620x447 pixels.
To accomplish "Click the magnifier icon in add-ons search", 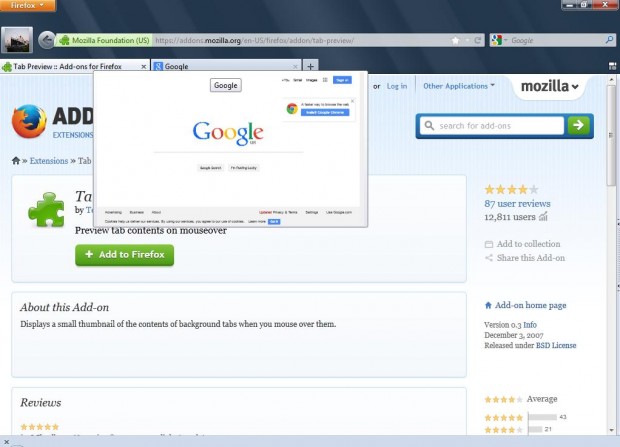I will coord(429,125).
